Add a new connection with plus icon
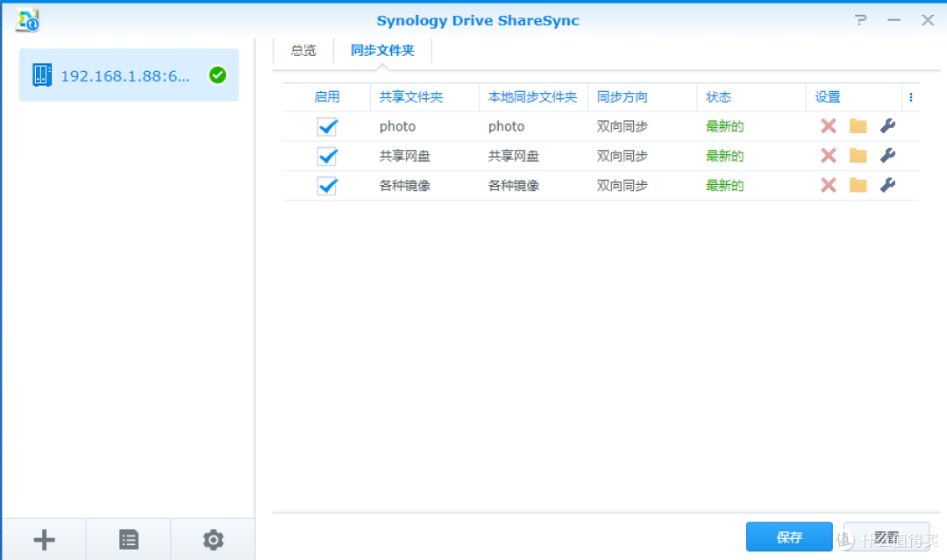Screen dimensions: 947x560 (x=44, y=540)
